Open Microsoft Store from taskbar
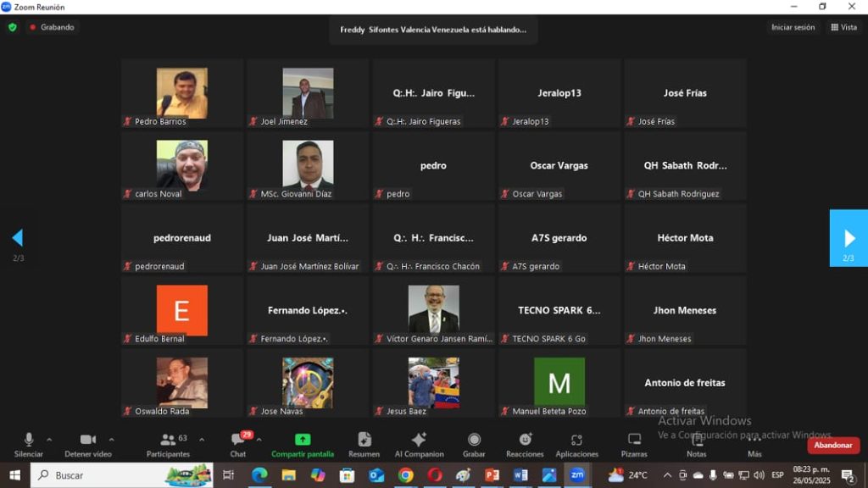Viewport: 868px width, 488px height. pyautogui.click(x=347, y=475)
